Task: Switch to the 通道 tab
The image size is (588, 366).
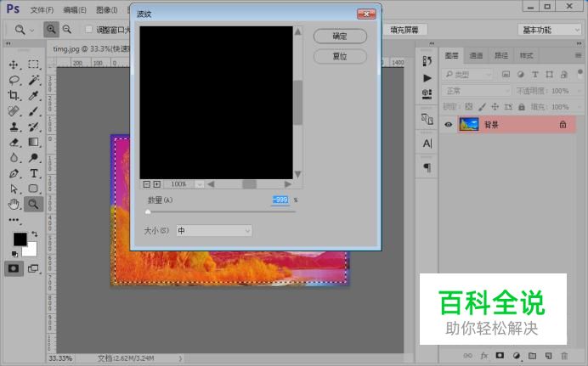Action: point(476,55)
